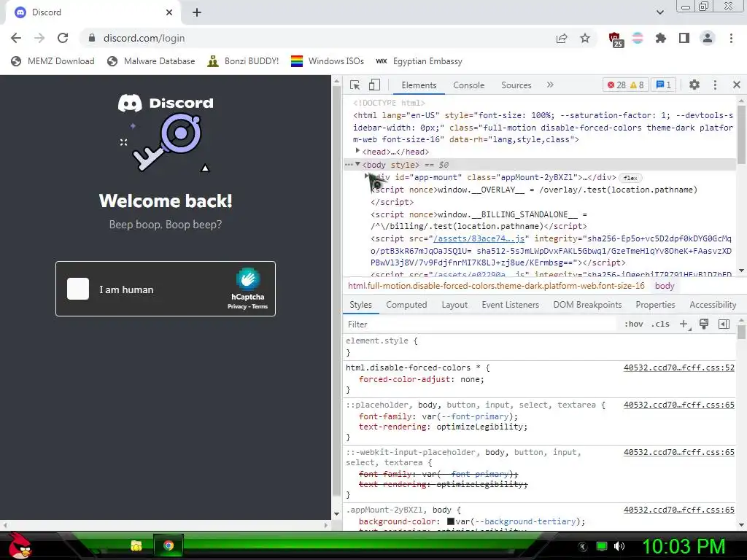Switch to the Console tab
The image size is (747, 560).
469,85
